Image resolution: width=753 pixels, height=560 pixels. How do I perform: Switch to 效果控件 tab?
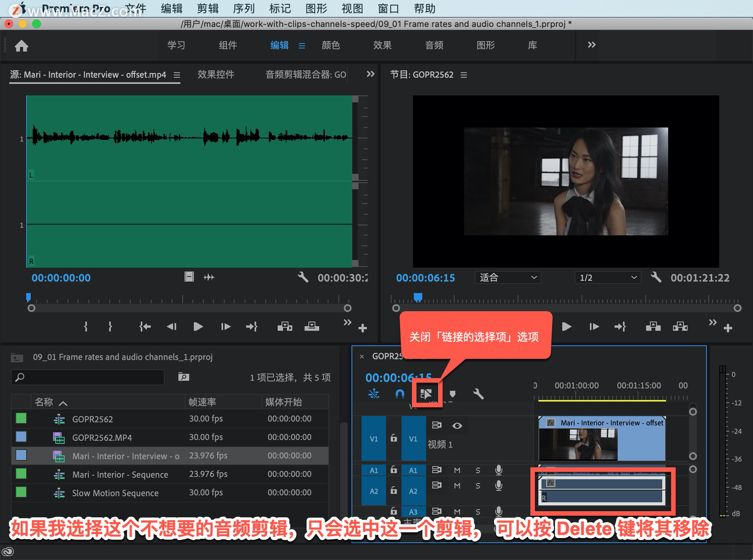(x=216, y=75)
